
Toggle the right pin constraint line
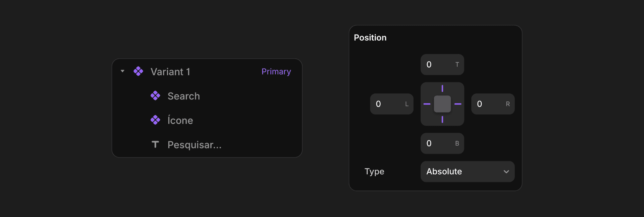[458, 104]
